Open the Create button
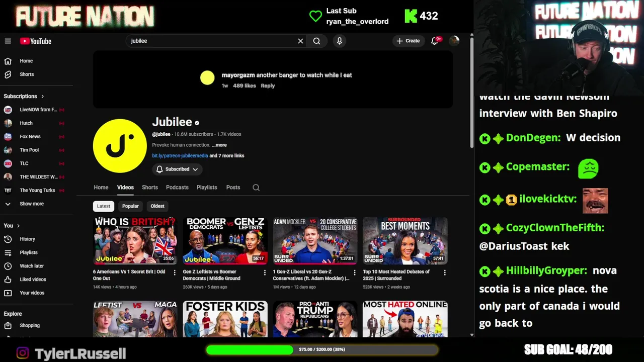Image resolution: width=644 pixels, height=362 pixels. (x=408, y=41)
